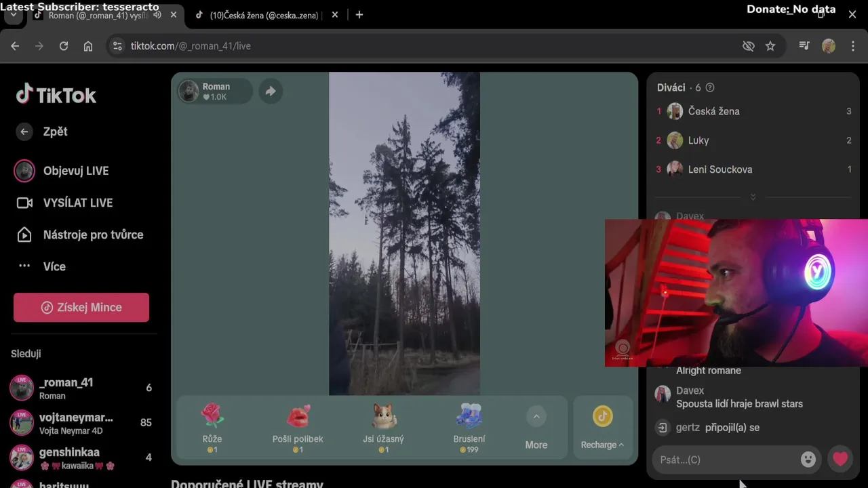Image resolution: width=868 pixels, height=488 pixels.
Task: Open genshinkaa live channel
Action: click(x=81, y=457)
